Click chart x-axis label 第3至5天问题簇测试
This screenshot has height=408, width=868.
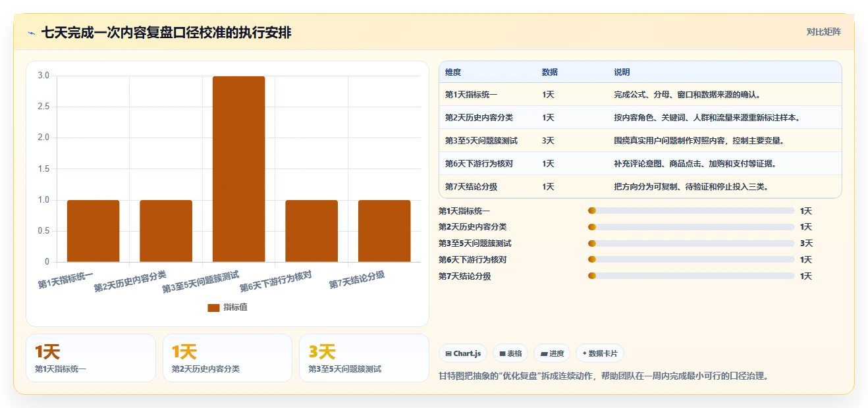tap(201, 282)
